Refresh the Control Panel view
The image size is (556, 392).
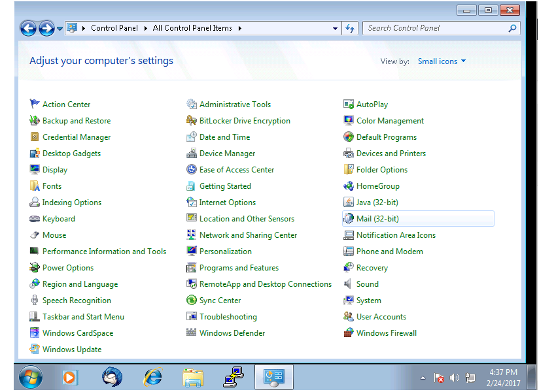350,28
